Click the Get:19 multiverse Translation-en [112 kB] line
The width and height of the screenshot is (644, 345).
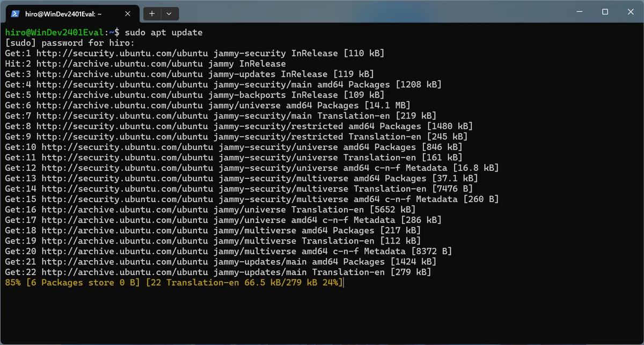click(213, 241)
